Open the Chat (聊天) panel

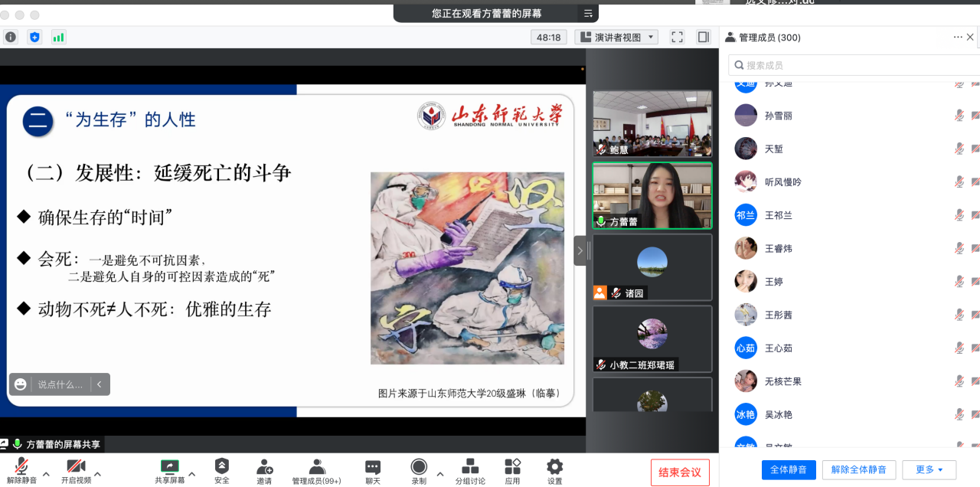click(x=373, y=466)
